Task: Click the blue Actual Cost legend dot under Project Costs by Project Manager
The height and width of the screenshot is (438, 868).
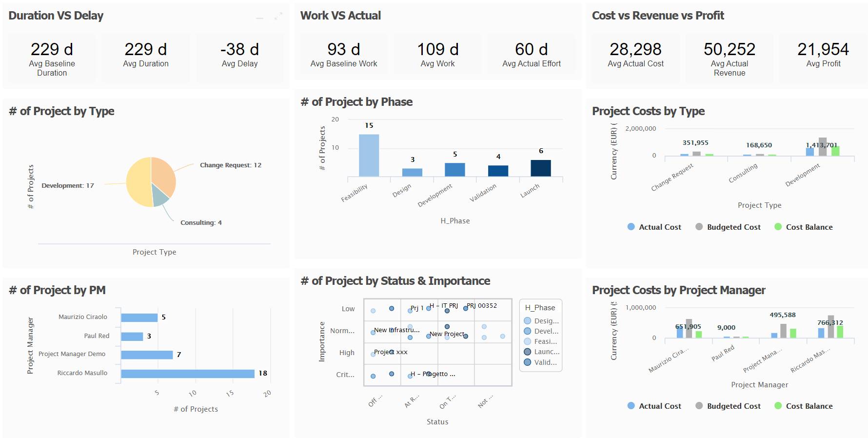Action: (x=631, y=405)
